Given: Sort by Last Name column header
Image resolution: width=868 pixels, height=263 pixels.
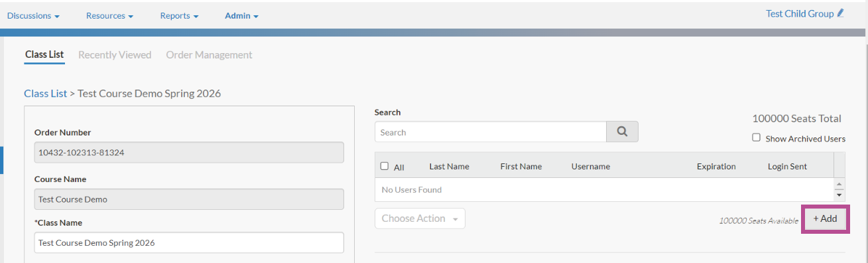Looking at the screenshot, I should (449, 167).
